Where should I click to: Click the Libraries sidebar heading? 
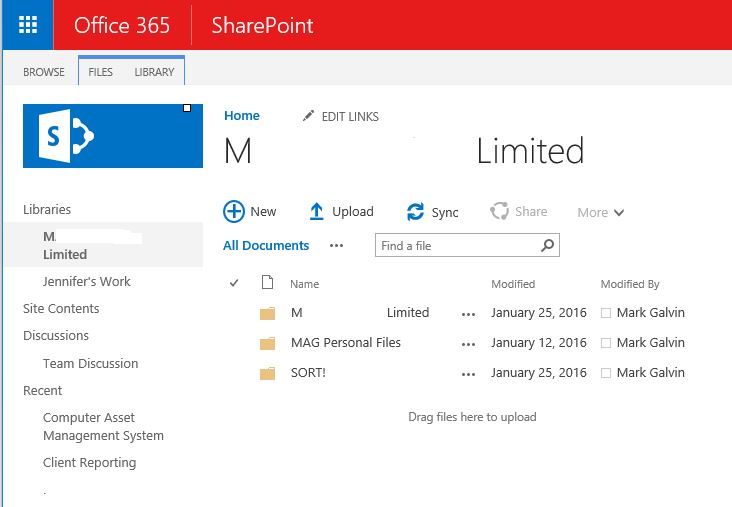(47, 209)
